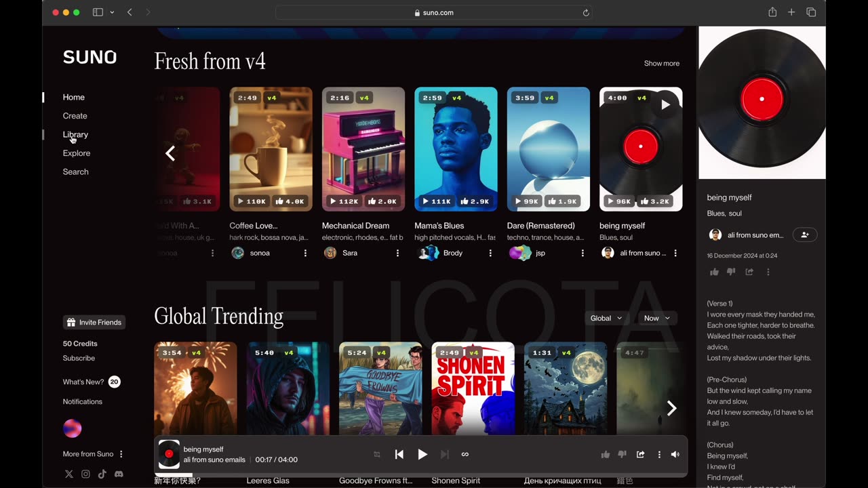
Task: Open Suno's X (Twitter) page icon
Action: (x=68, y=474)
